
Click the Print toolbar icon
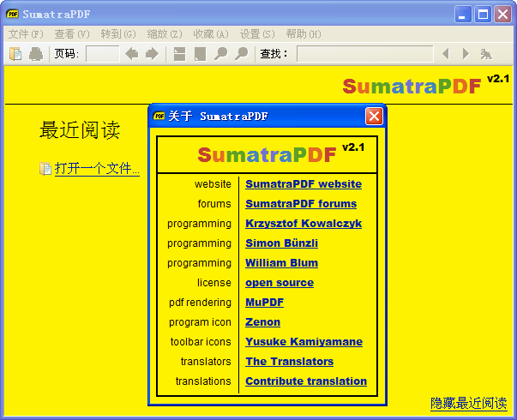(36, 54)
